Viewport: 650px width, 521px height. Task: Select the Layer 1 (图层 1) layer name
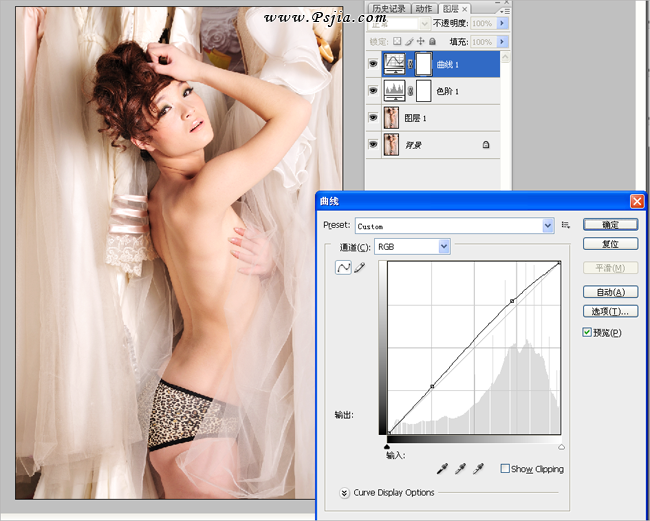coord(415,118)
